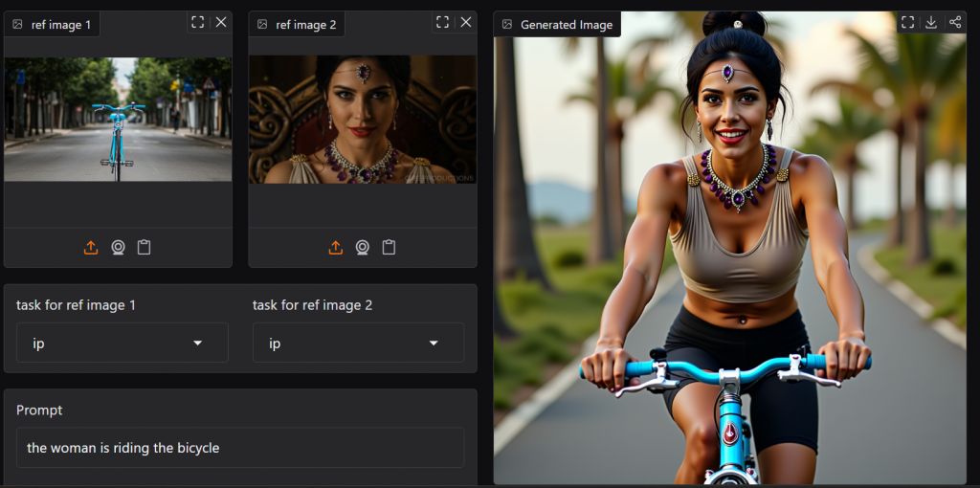Click clipboard icon under ref image 2

click(389, 248)
